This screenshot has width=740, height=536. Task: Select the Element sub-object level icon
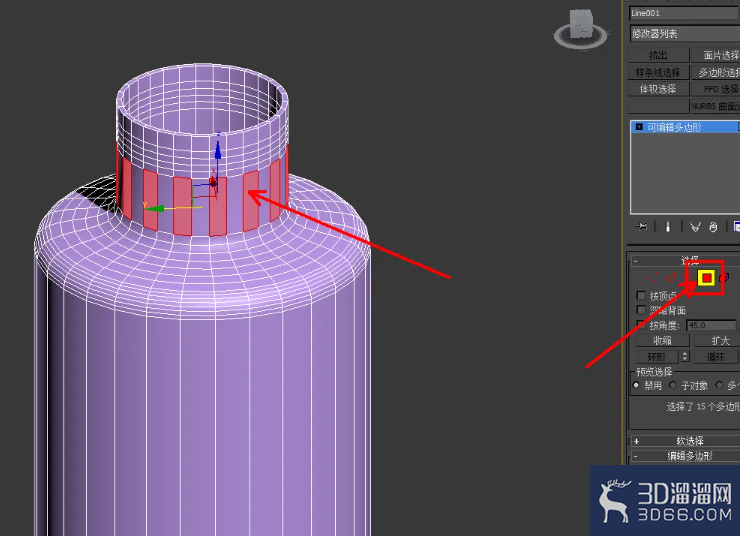tap(725, 278)
